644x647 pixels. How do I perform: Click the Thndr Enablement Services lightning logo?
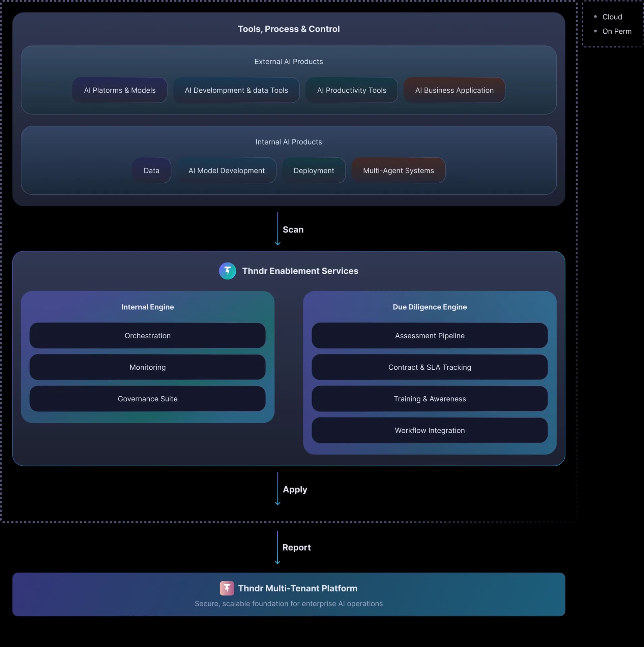click(x=227, y=271)
